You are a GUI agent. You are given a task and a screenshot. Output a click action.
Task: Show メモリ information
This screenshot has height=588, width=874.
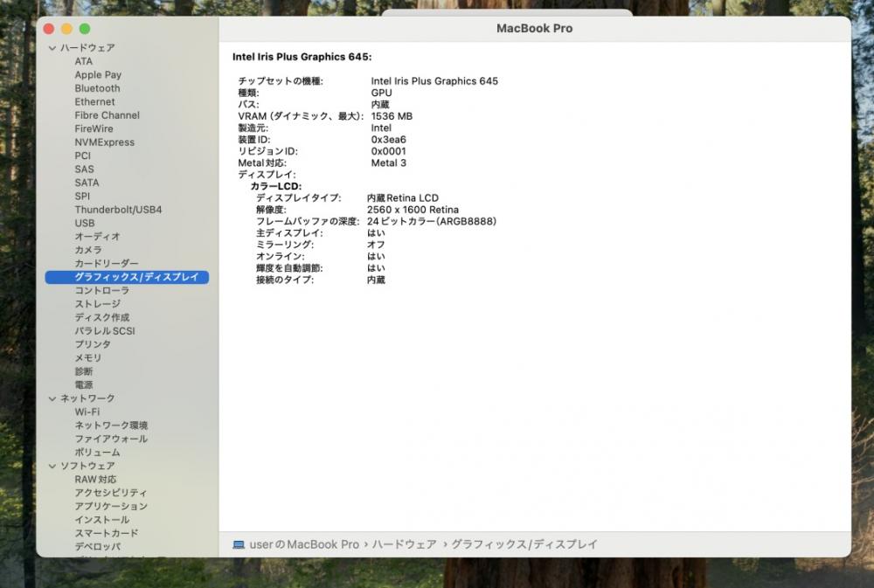88,358
